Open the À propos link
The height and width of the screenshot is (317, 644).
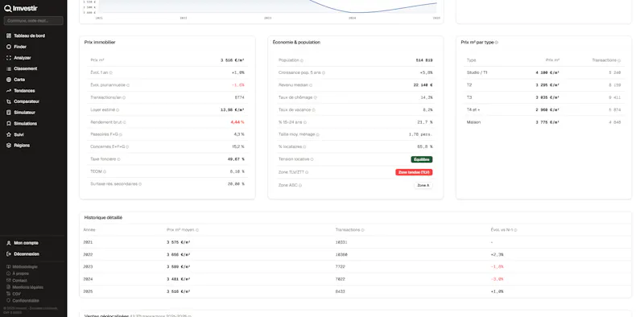[x=21, y=274]
